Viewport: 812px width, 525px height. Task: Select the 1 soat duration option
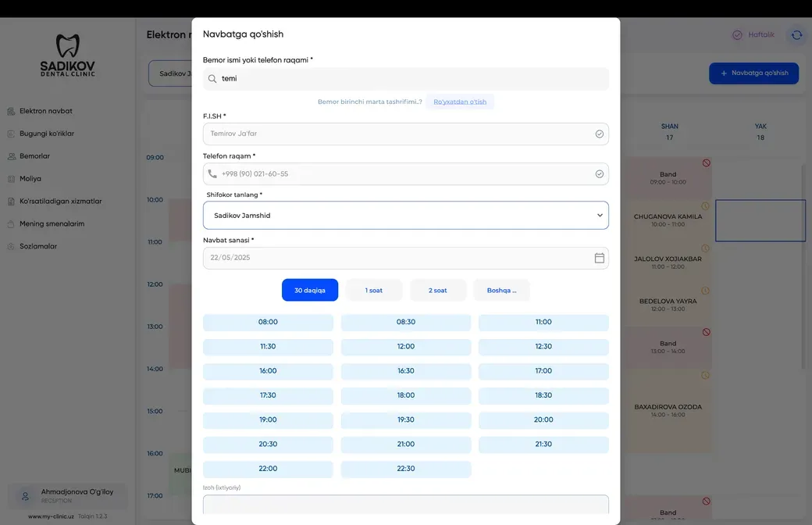pyautogui.click(x=373, y=290)
